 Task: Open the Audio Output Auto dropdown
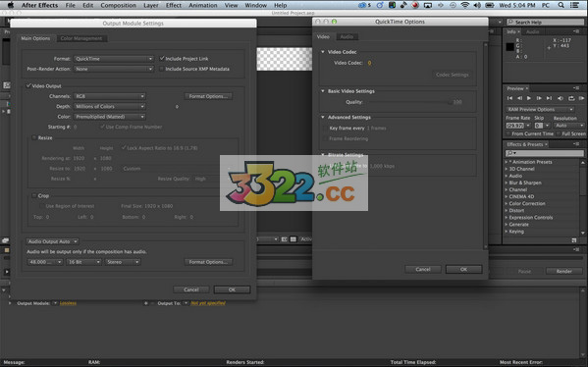point(52,241)
